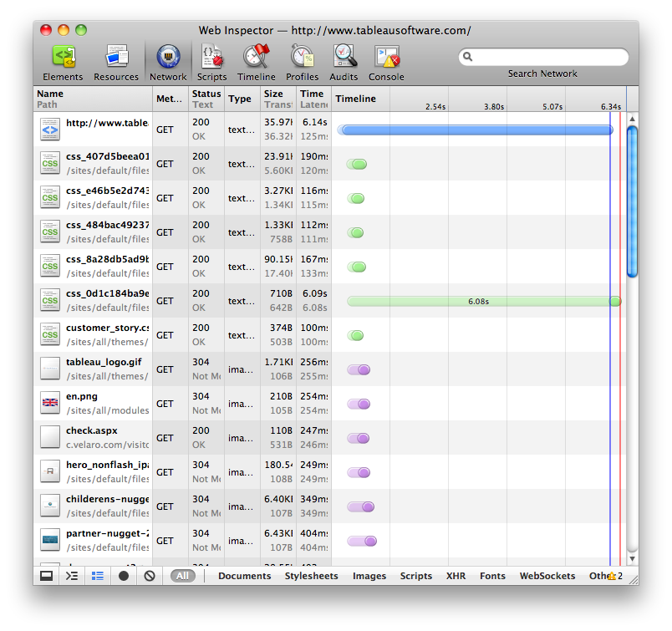Click the purple bar for en.png
The width and height of the screenshot is (672, 631).
pyautogui.click(x=359, y=404)
